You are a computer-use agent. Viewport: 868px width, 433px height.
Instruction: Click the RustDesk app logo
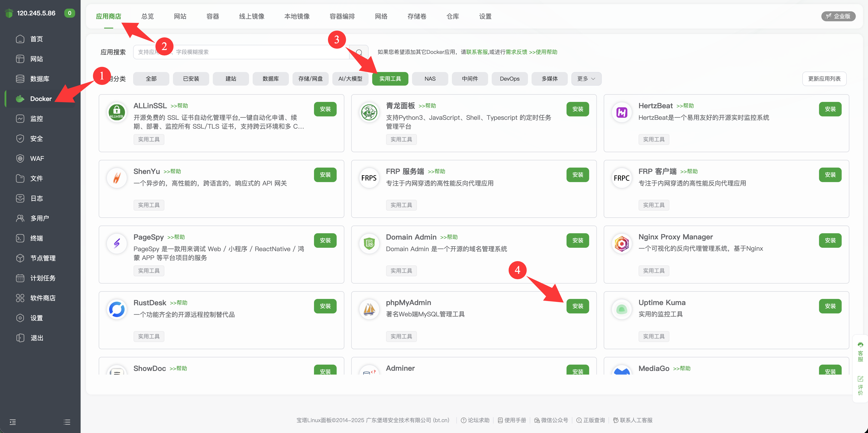[117, 309]
